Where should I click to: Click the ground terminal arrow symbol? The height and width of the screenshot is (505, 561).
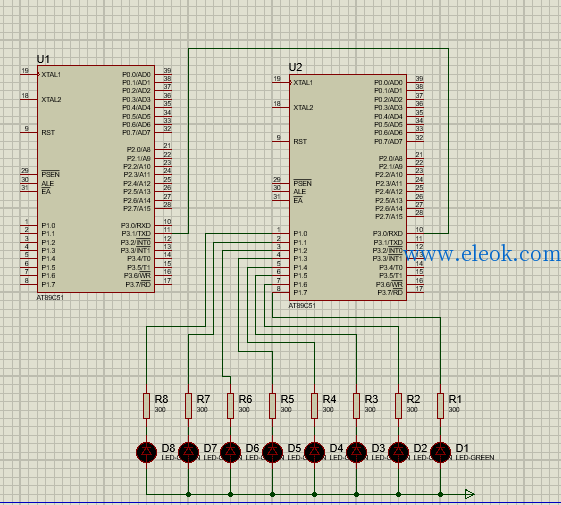point(470,494)
